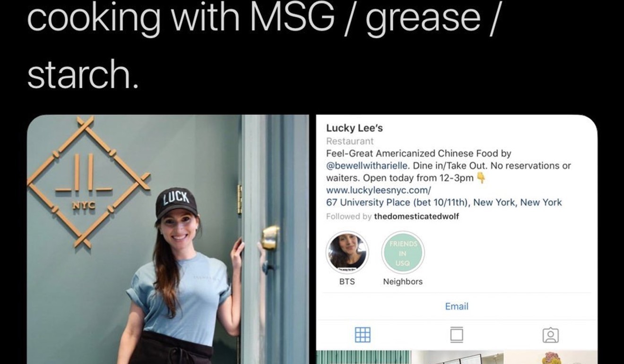The height and width of the screenshot is (364, 624).
Task: Open the middle post thumbnail
Action: [x=457, y=357]
